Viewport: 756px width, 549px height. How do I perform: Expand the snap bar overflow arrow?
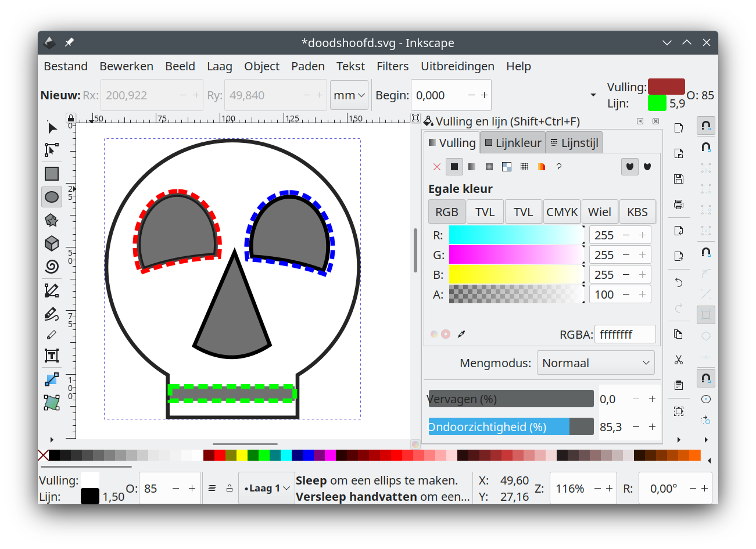coord(706,439)
